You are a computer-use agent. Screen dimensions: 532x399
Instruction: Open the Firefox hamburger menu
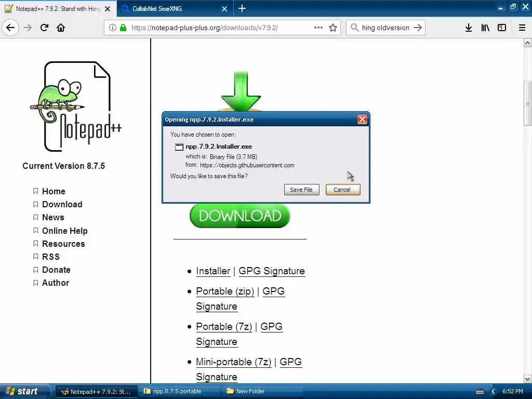tap(522, 28)
